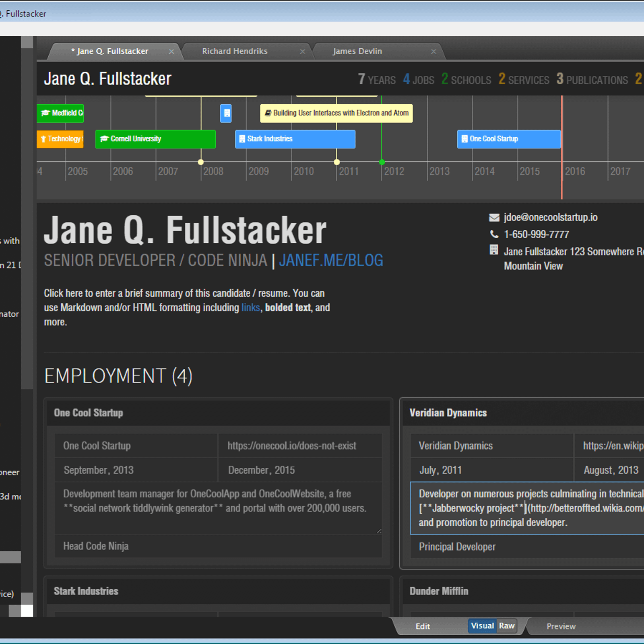The width and height of the screenshot is (644, 644).
Task: Edit September, 2013 start date
Action: point(136,470)
